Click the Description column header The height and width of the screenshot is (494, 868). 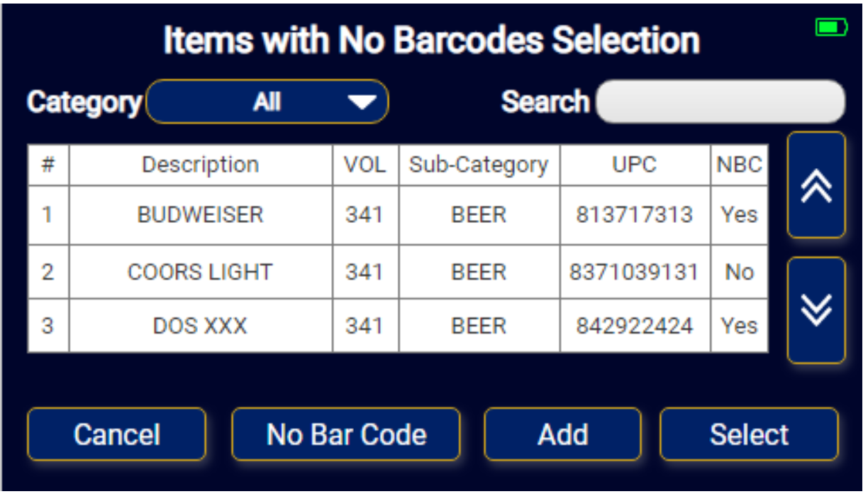[201, 165]
